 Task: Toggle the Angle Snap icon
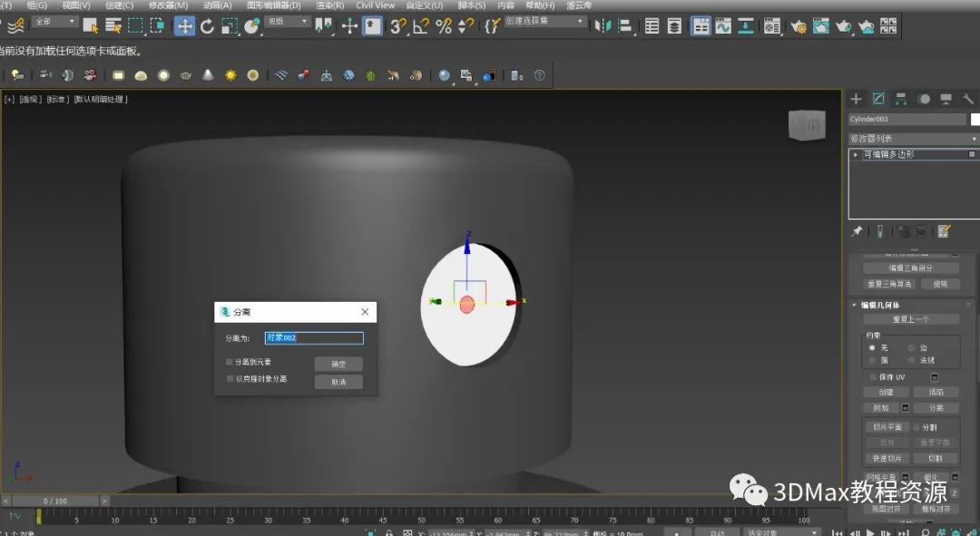421,26
